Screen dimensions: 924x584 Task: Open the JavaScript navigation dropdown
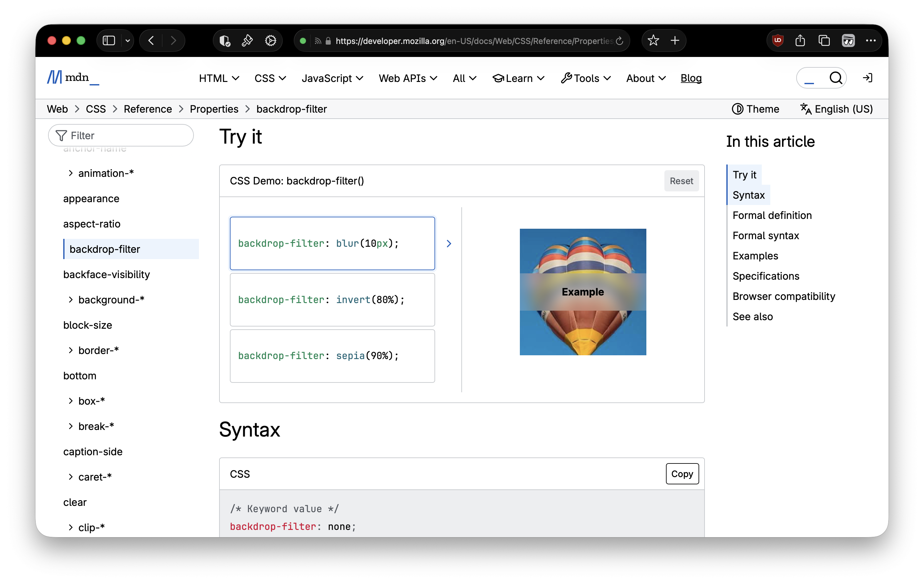[332, 78]
